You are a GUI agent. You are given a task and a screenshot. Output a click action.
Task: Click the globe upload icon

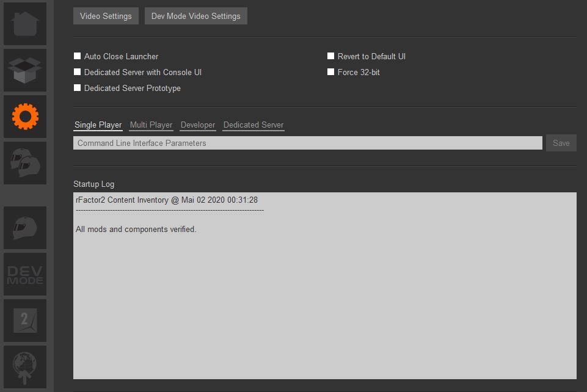[25, 367]
